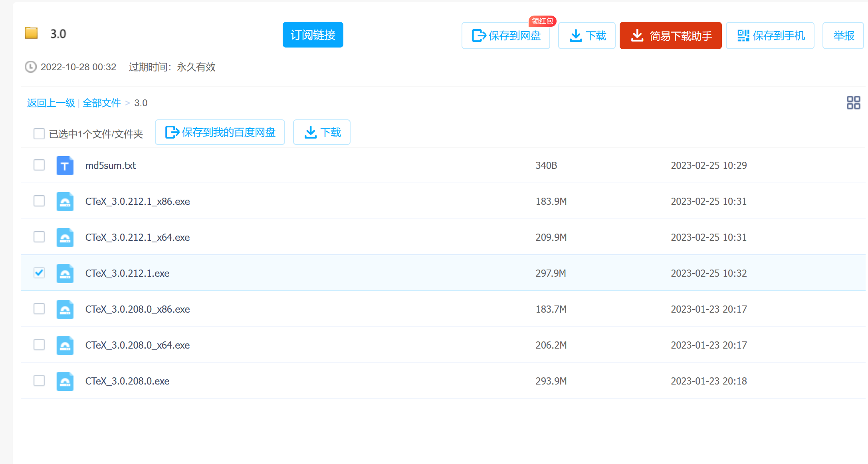Viewport: 868px width, 464px height.
Task: Open CTeX_3.0.212.1_x86.exe file name
Action: coord(138,201)
